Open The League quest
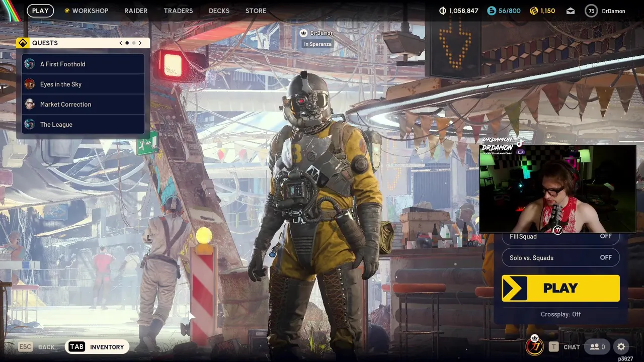644x362 pixels. (x=84, y=124)
